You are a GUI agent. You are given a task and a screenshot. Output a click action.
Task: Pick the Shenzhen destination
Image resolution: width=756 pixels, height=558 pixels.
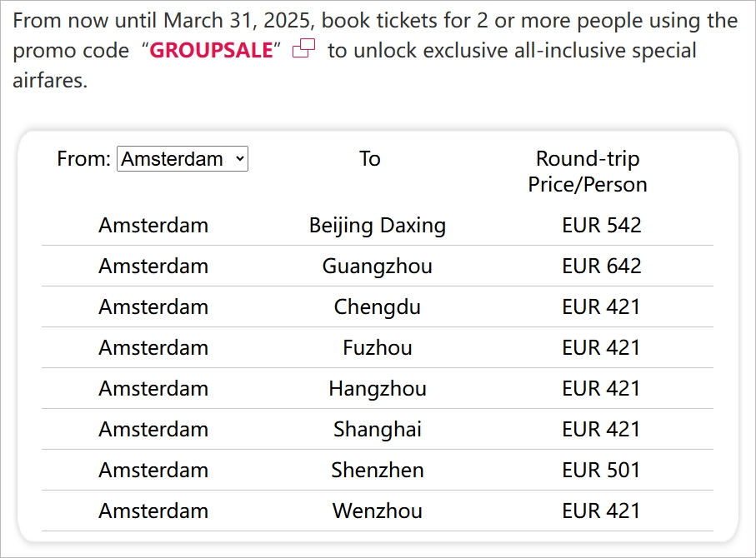click(x=378, y=470)
